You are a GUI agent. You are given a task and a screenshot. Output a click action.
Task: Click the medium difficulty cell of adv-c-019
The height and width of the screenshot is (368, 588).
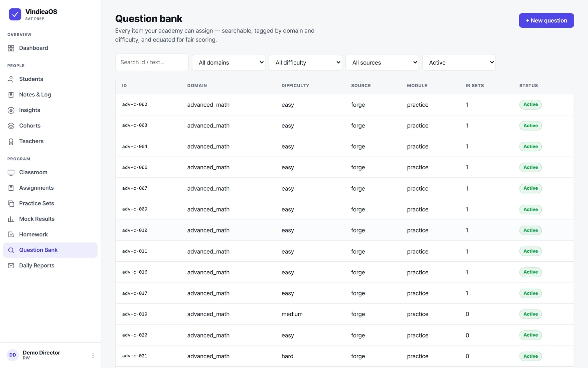pyautogui.click(x=292, y=314)
